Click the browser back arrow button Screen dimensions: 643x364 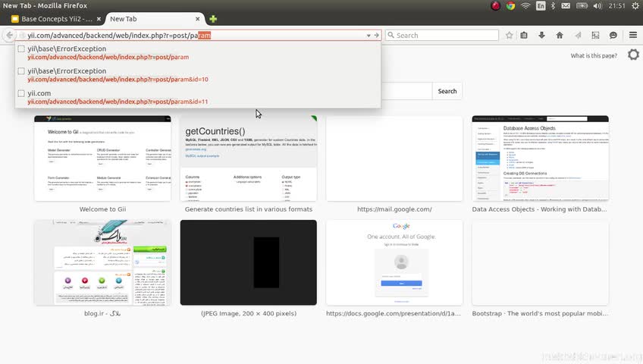(x=9, y=35)
